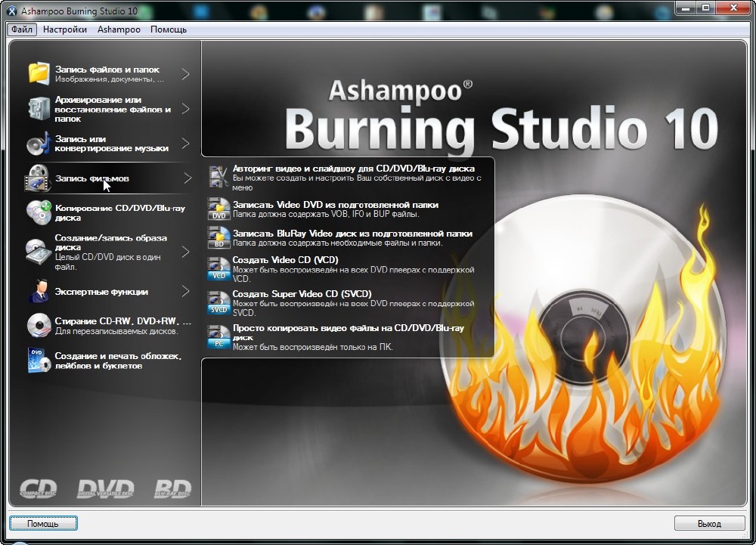Click the SVCD icon in the submenu

219,302
